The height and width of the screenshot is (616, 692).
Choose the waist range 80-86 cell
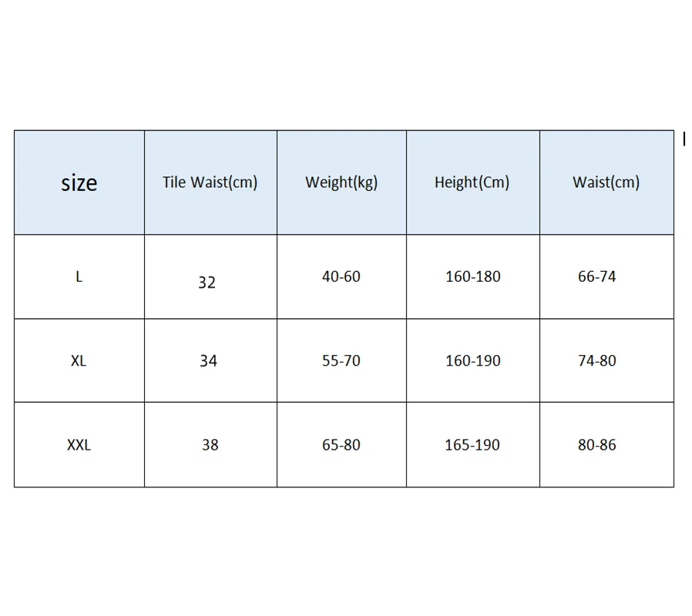pyautogui.click(x=597, y=445)
